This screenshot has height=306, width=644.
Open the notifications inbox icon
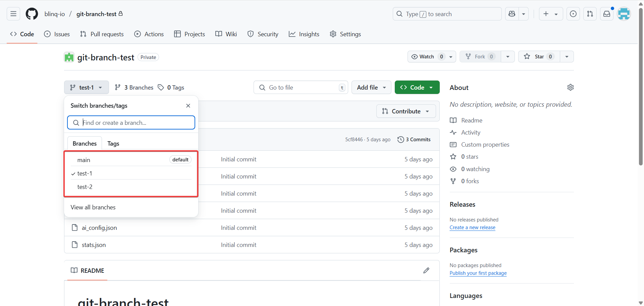[x=607, y=14]
